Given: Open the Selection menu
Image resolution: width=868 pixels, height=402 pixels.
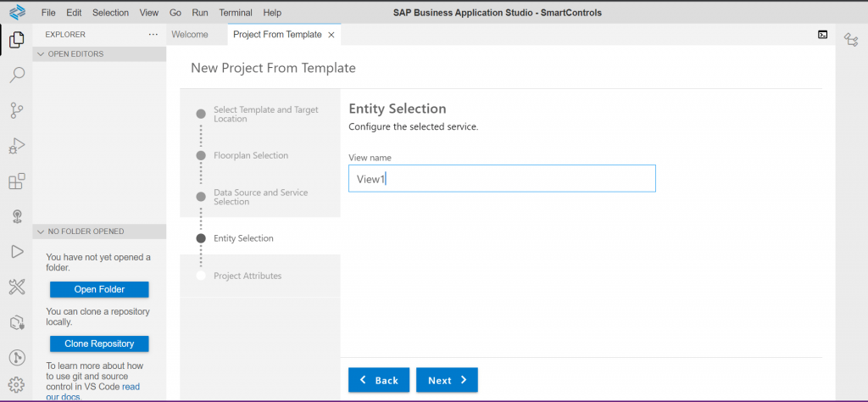Looking at the screenshot, I should click(111, 12).
